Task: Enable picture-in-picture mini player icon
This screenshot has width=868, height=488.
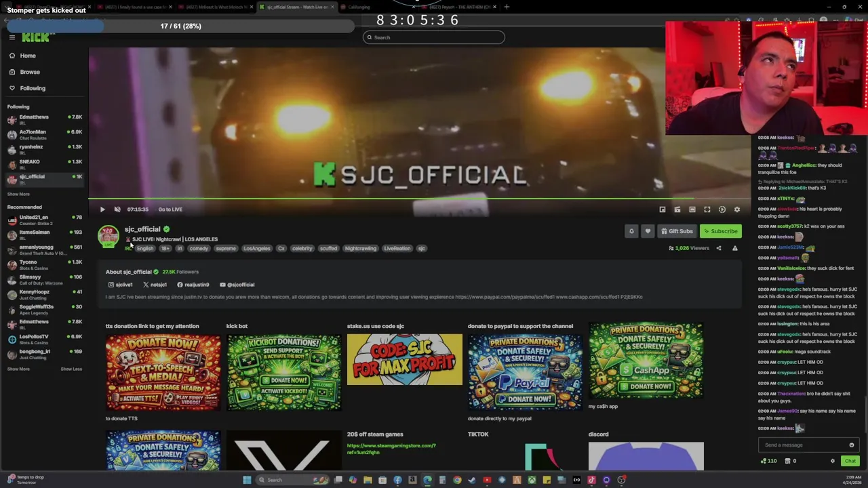Action: pos(663,209)
